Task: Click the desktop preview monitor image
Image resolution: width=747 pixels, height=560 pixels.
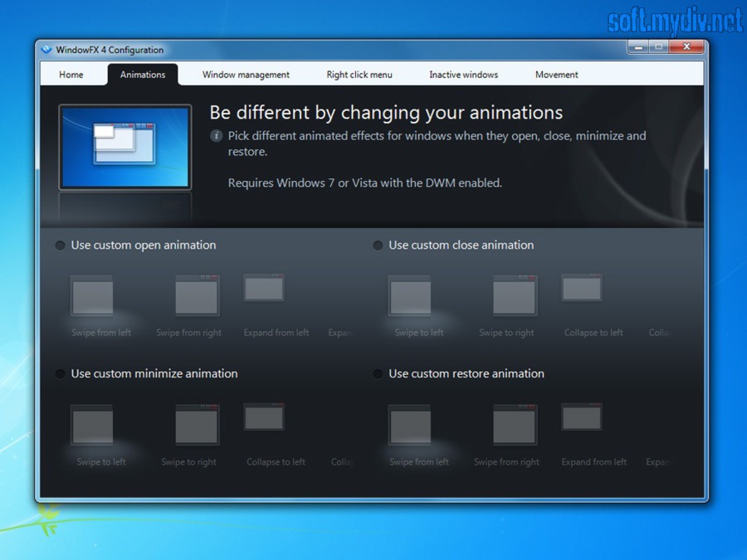Action: (125, 147)
